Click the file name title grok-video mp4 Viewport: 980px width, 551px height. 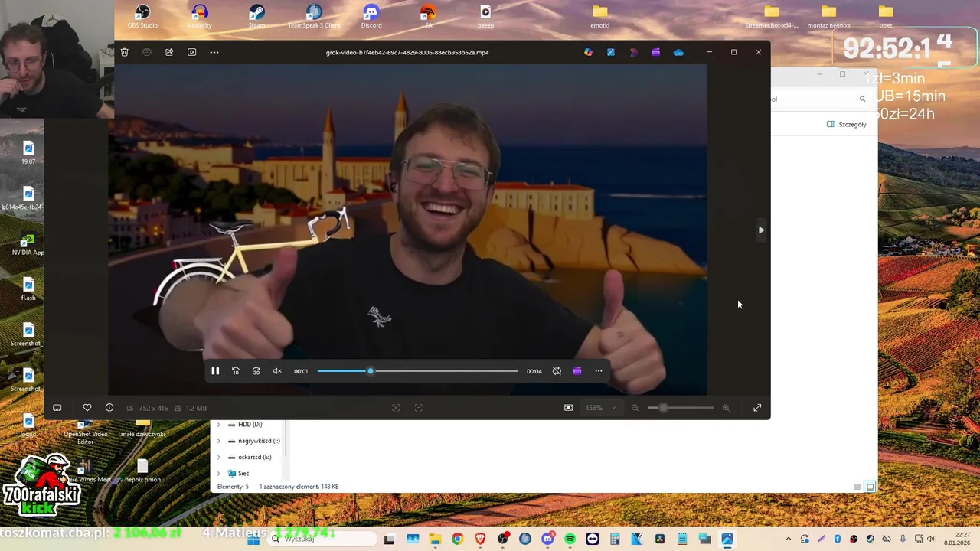pos(407,52)
